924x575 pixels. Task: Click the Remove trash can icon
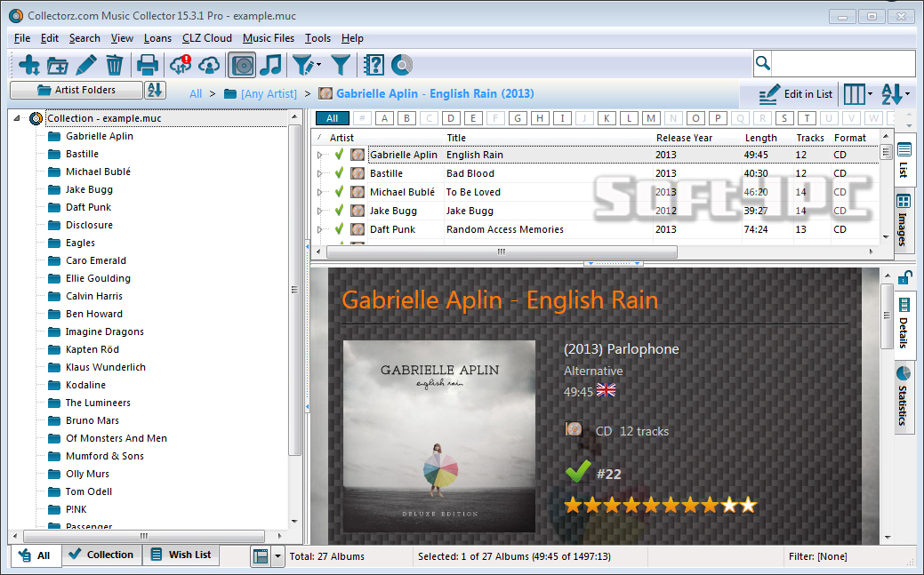115,65
